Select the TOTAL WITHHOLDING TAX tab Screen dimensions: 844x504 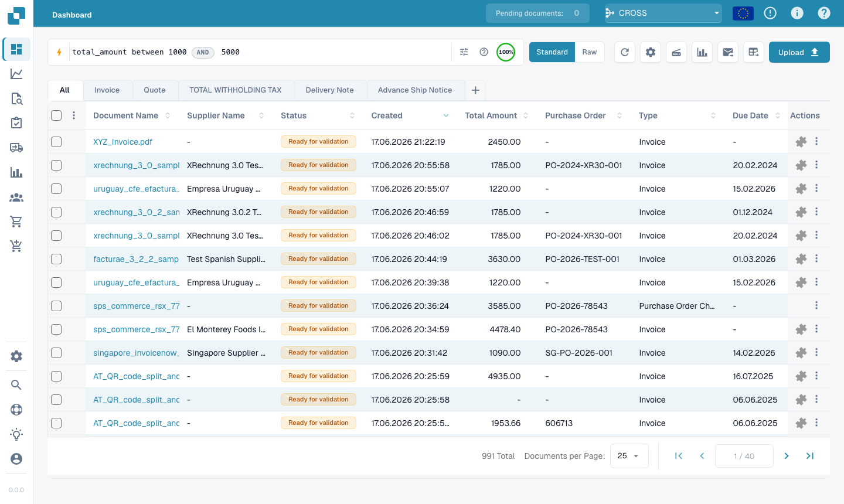pyautogui.click(x=236, y=90)
